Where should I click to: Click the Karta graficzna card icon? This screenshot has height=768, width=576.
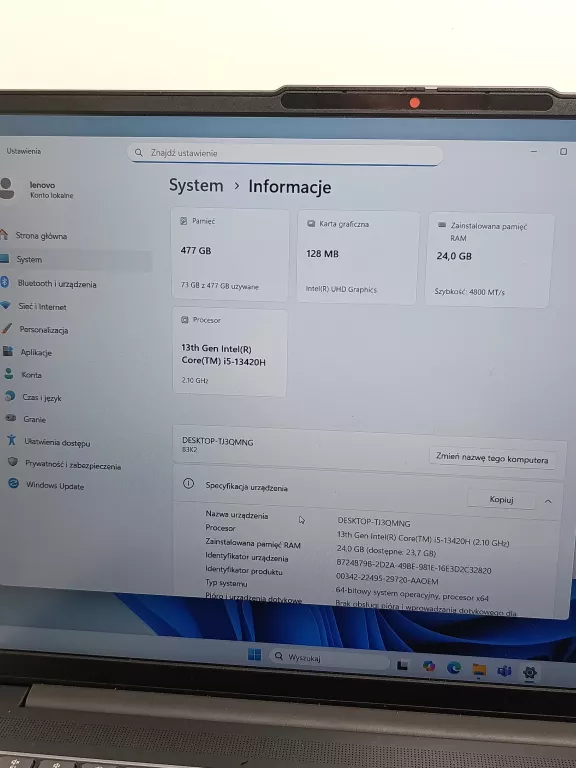click(x=311, y=224)
